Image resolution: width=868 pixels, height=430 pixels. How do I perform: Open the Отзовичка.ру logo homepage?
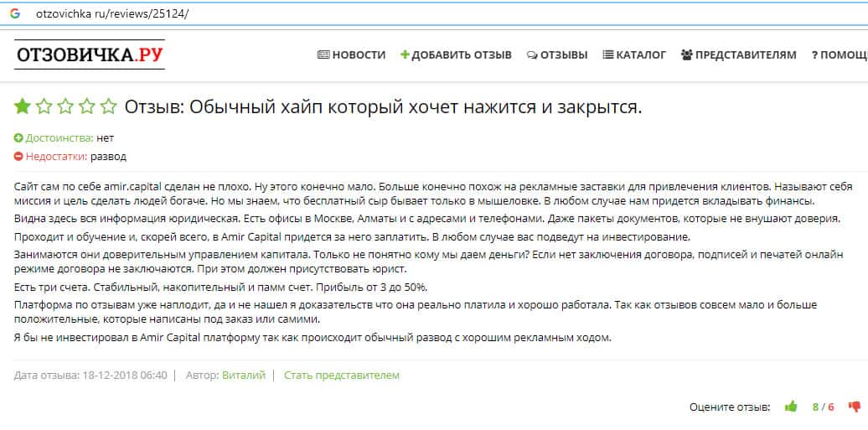(90, 54)
